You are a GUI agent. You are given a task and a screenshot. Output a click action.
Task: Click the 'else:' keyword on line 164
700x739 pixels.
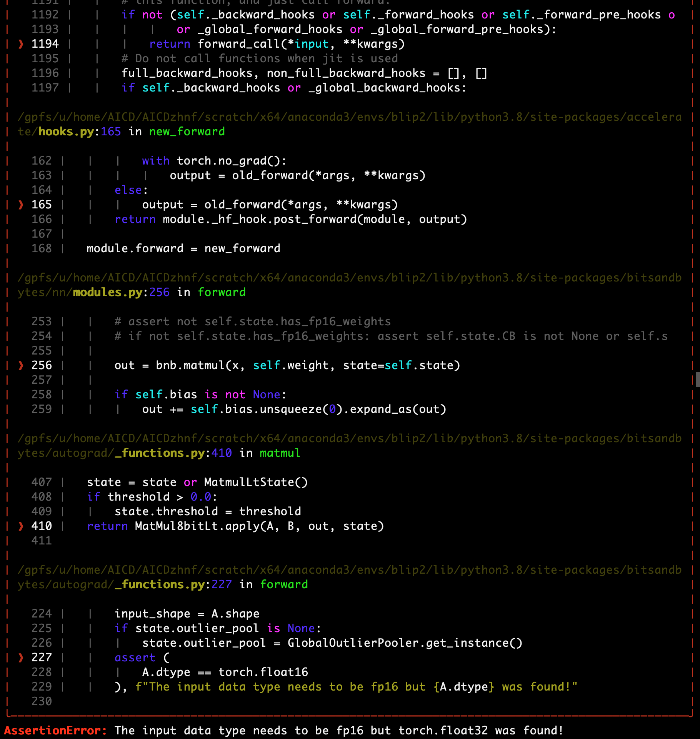pos(131,190)
